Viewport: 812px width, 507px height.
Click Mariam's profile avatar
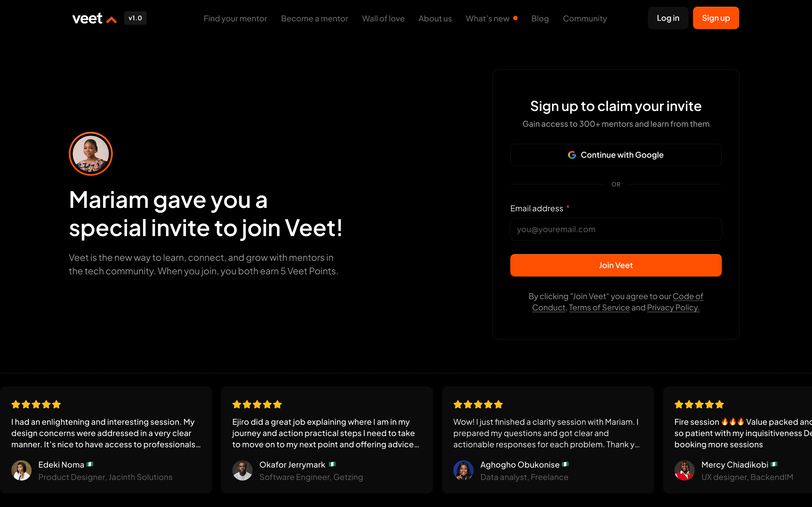pos(91,154)
